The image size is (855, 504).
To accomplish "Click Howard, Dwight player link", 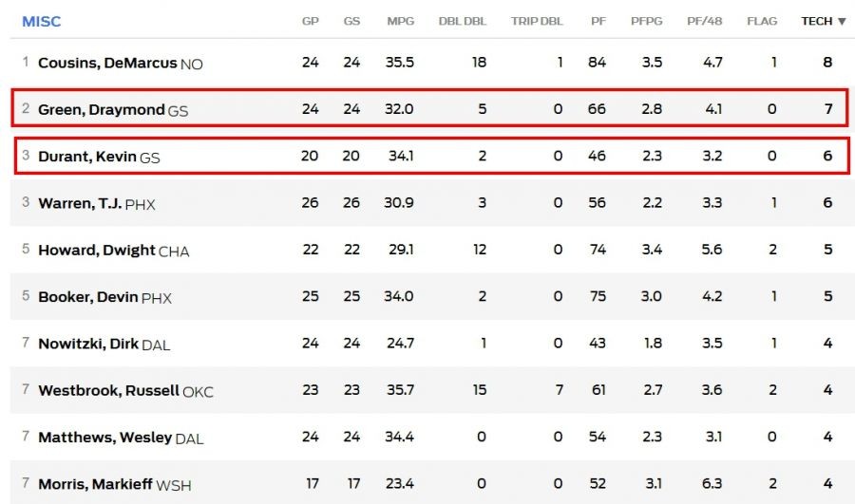I will click(x=96, y=251).
